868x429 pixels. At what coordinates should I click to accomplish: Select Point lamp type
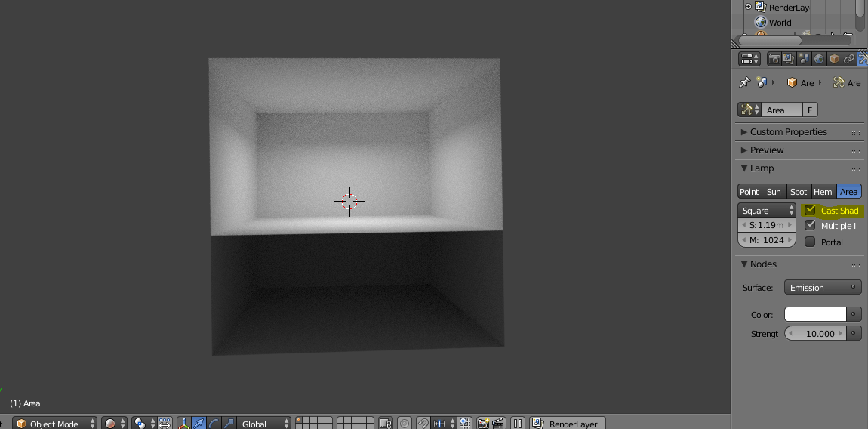(749, 192)
